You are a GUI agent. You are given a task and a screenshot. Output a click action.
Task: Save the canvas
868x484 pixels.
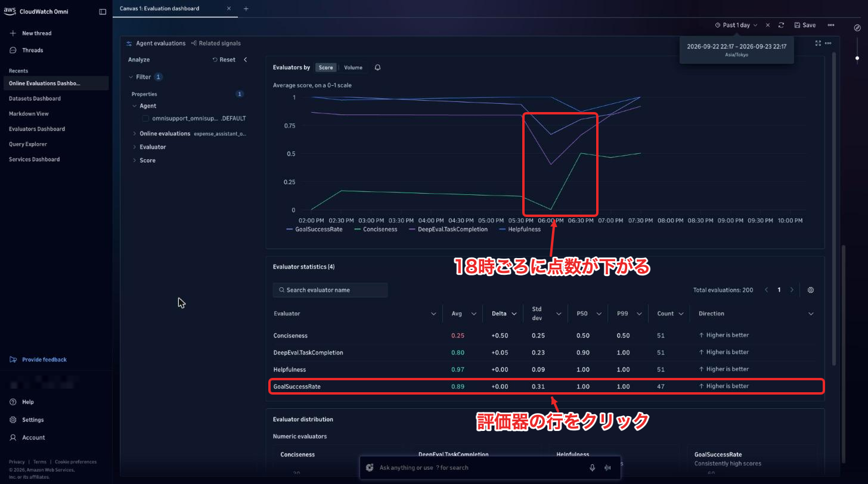[x=805, y=25]
